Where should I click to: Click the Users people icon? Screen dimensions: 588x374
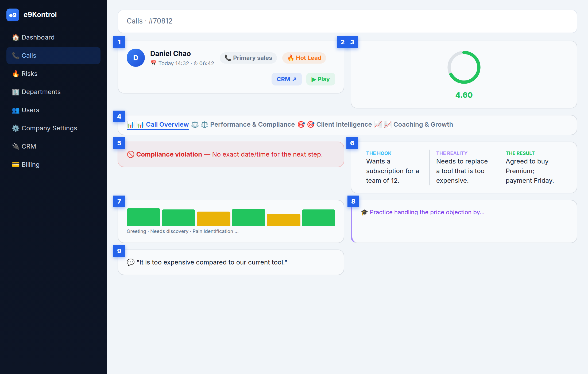click(x=16, y=110)
